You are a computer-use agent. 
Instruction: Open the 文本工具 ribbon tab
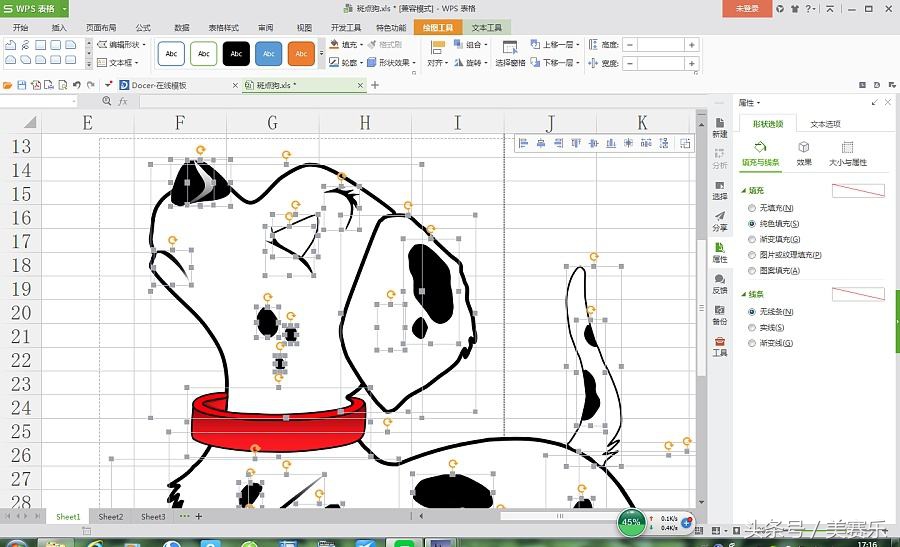tap(487, 27)
